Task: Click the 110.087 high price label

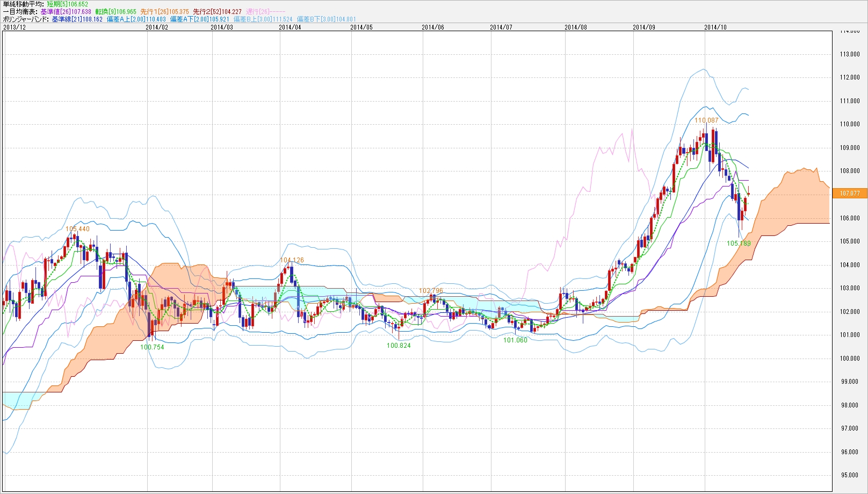Action: click(706, 120)
